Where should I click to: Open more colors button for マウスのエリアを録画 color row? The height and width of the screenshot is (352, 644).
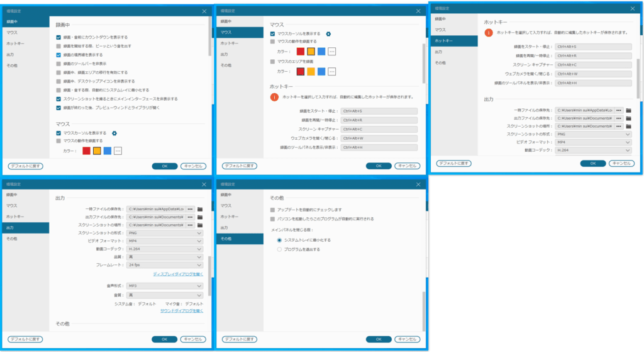331,71
